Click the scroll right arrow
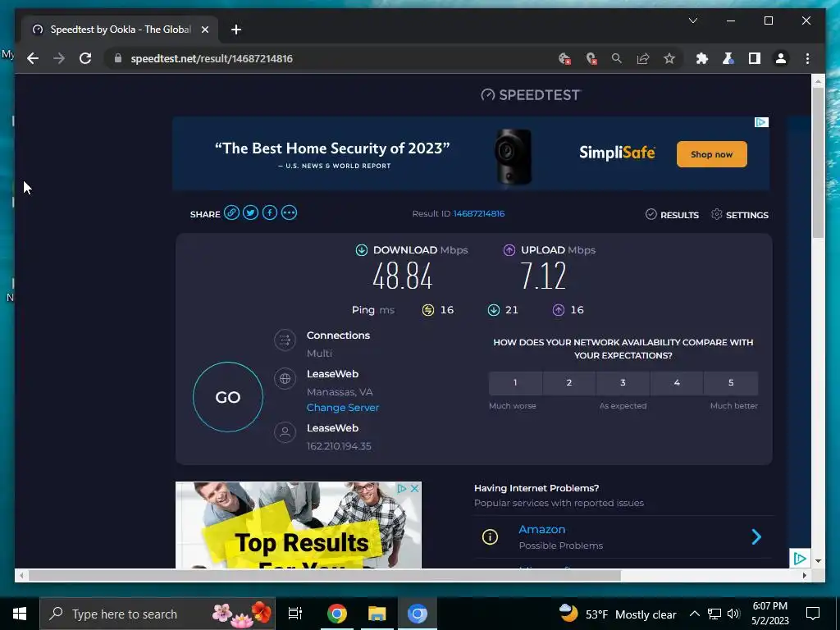The height and width of the screenshot is (630, 840). click(805, 576)
